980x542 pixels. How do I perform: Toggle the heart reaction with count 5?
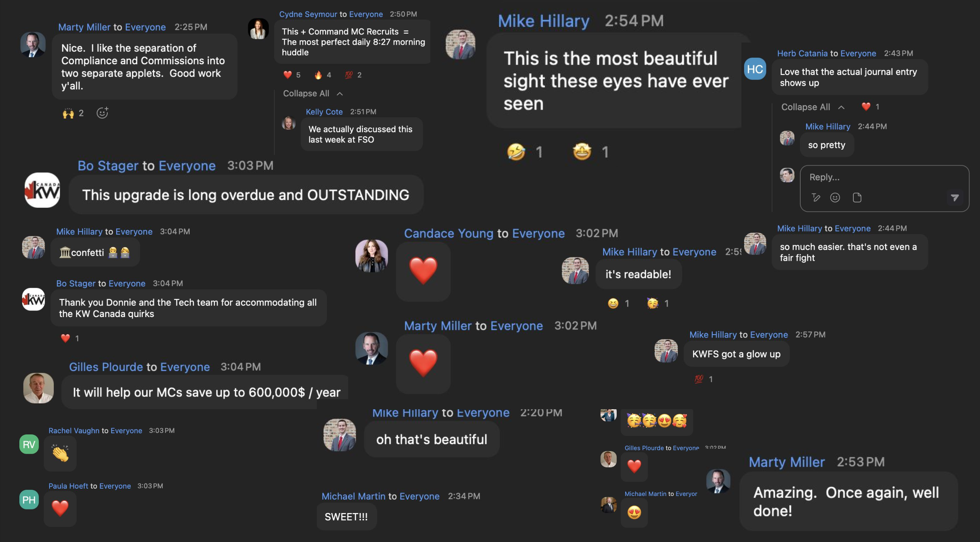pyautogui.click(x=292, y=75)
